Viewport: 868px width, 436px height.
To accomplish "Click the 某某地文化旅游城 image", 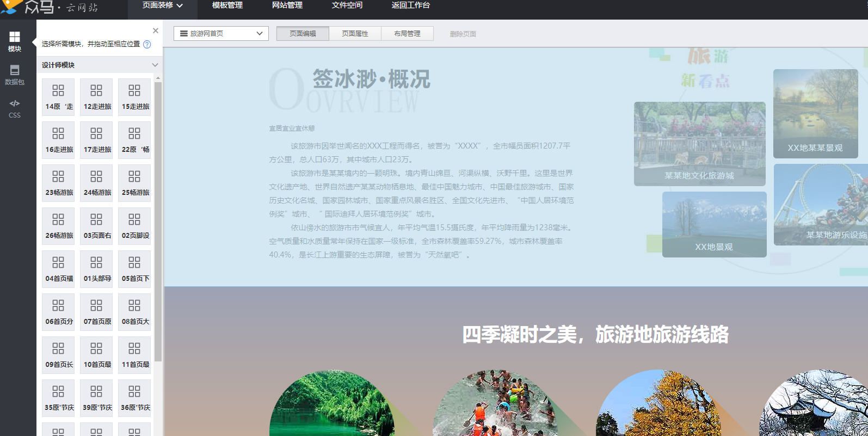I will [699, 144].
